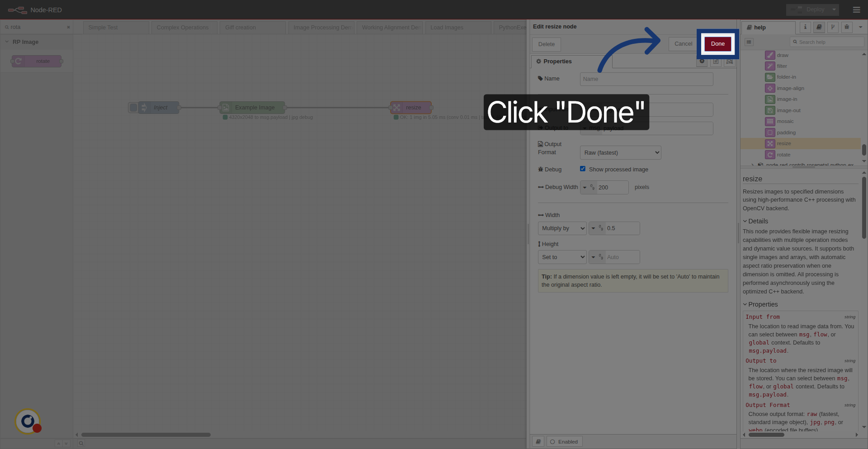Open the padding node help entry

click(x=786, y=132)
